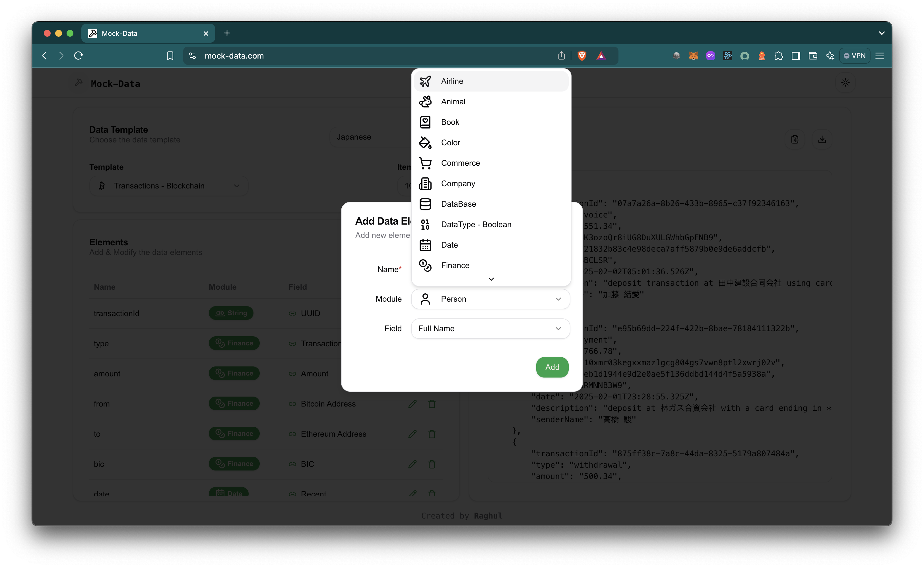Toggle the light/dark theme sun icon
The height and width of the screenshot is (568, 924).
pos(845,83)
